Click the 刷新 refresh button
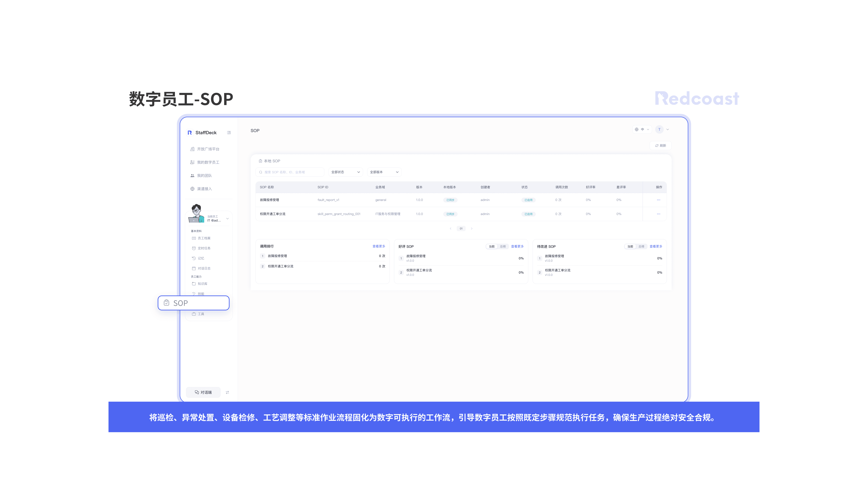The height and width of the screenshot is (498, 868). (x=660, y=146)
